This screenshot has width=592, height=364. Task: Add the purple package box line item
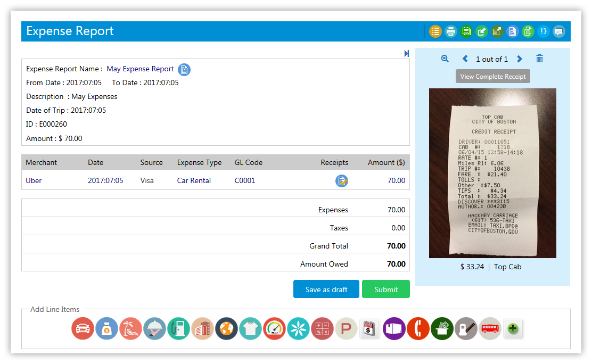coord(394,328)
